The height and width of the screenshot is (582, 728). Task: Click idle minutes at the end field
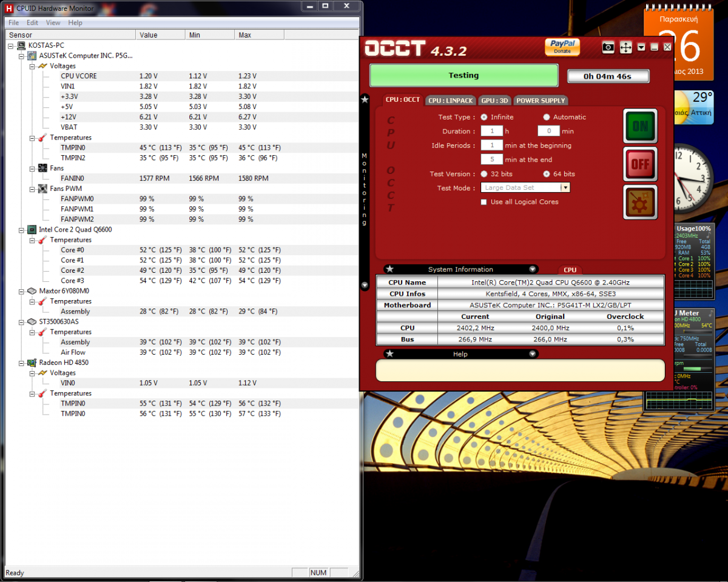492,159
